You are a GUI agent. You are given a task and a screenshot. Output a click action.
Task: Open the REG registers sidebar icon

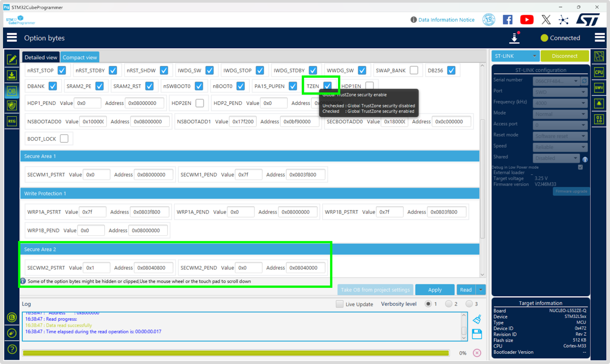click(x=12, y=121)
